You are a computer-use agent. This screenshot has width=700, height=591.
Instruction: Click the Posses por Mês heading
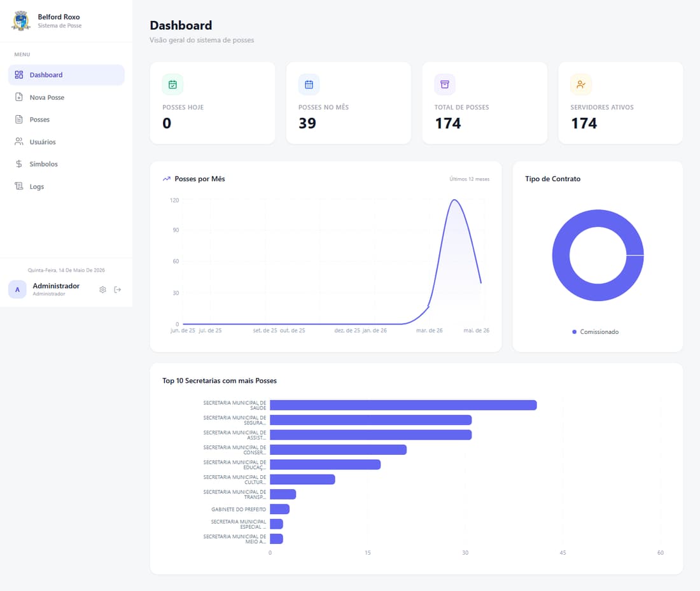(x=200, y=179)
